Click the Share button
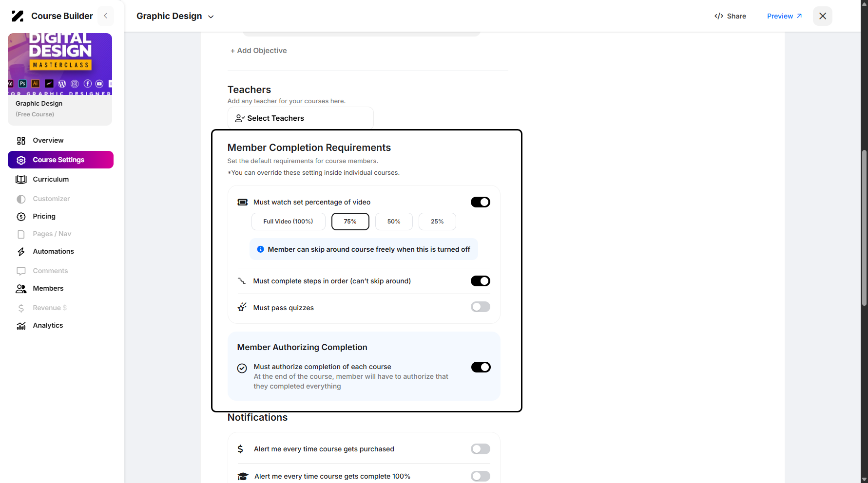The width and height of the screenshot is (868, 483). click(x=730, y=16)
